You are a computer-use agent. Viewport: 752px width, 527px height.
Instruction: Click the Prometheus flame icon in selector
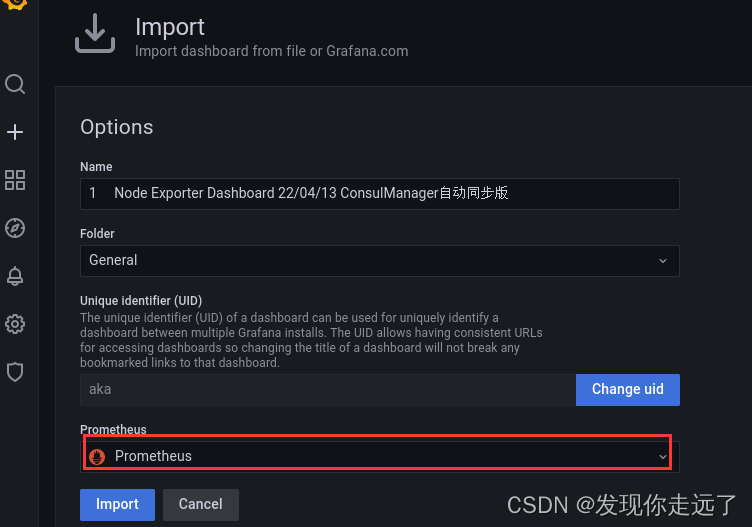point(97,457)
